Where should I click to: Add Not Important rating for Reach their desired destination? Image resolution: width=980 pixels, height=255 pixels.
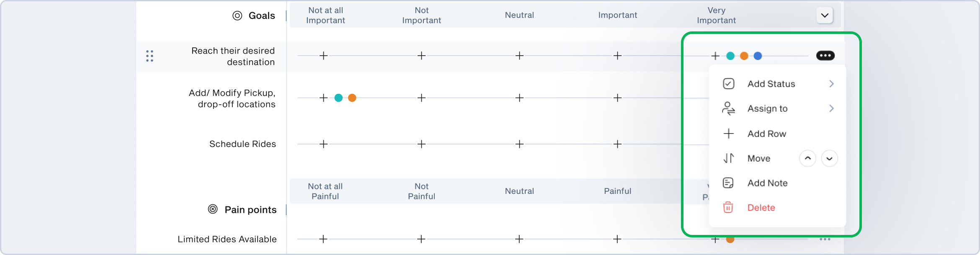421,56
